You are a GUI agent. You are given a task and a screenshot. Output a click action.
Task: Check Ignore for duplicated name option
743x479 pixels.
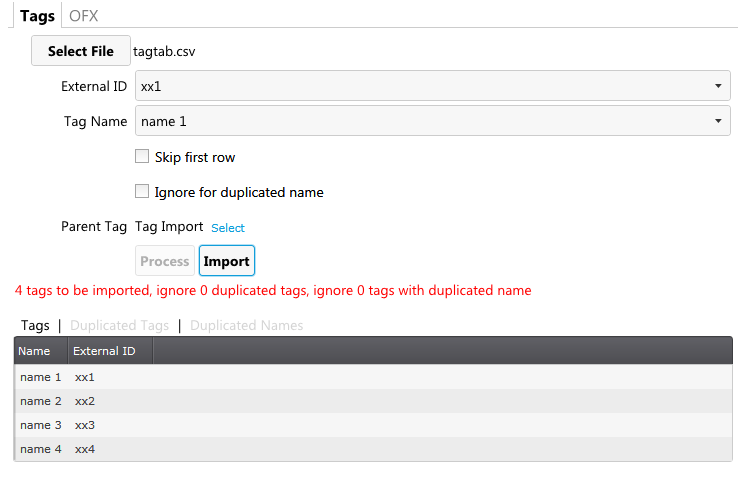142,191
